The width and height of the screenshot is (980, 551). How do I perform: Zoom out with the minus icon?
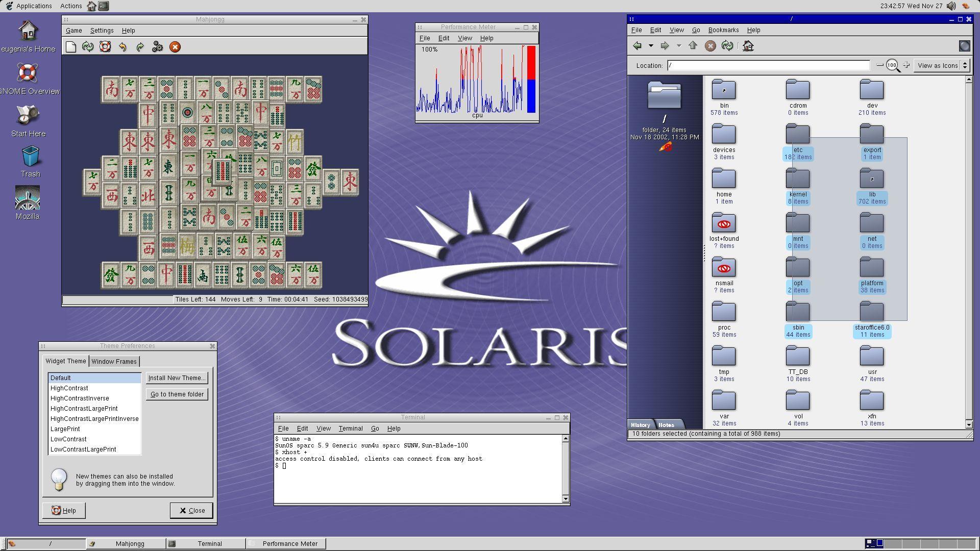pos(880,65)
